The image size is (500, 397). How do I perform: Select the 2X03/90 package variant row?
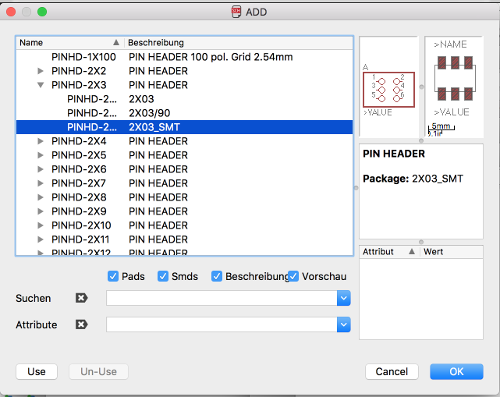click(184, 113)
